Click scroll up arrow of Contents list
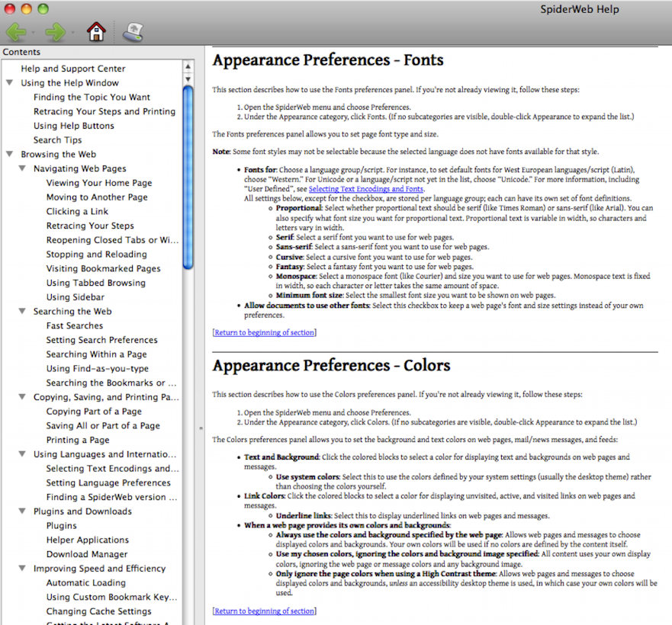Viewport: 672px width, 625px height. pyautogui.click(x=188, y=66)
